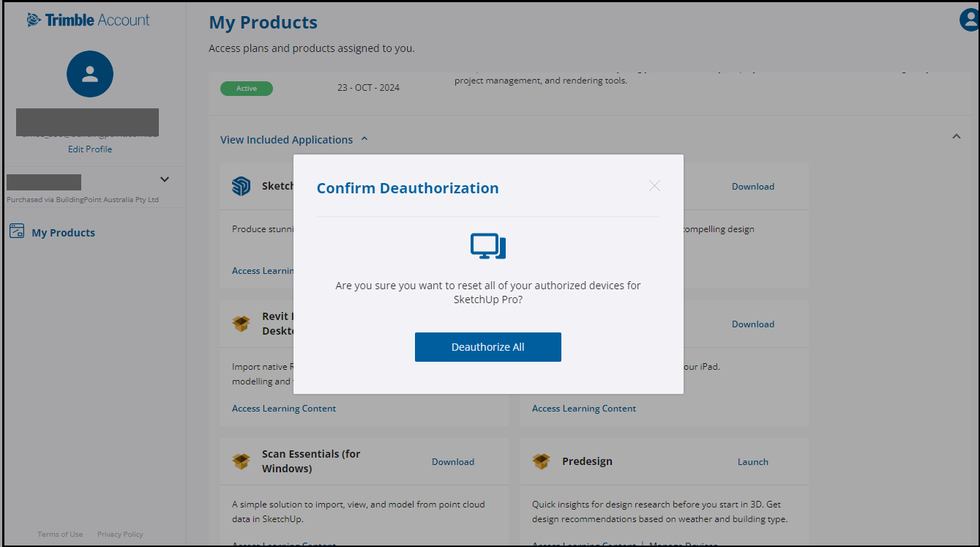Click the Scan Essentials box icon
The width and height of the screenshot is (980, 547).
(x=241, y=461)
